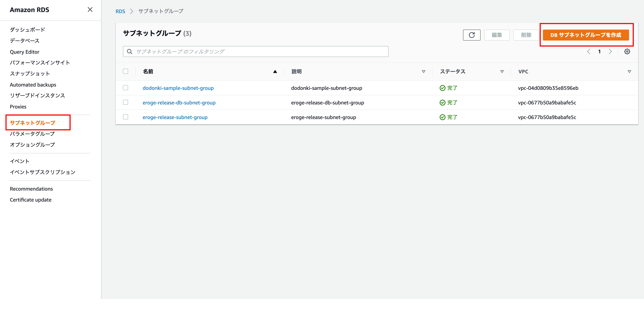Select the dodonki-sample-subnet-group checkbox

[x=126, y=88]
